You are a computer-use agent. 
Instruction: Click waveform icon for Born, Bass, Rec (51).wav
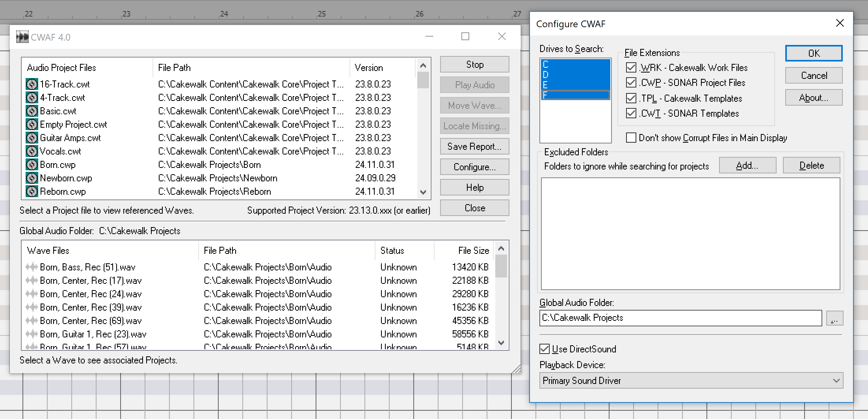pos(32,267)
